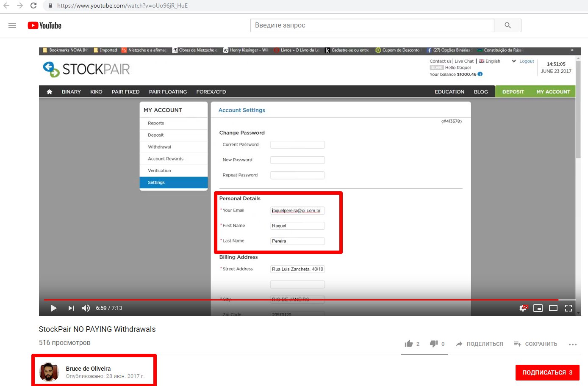
Task: Skip to the next video
Action: [x=71, y=308]
